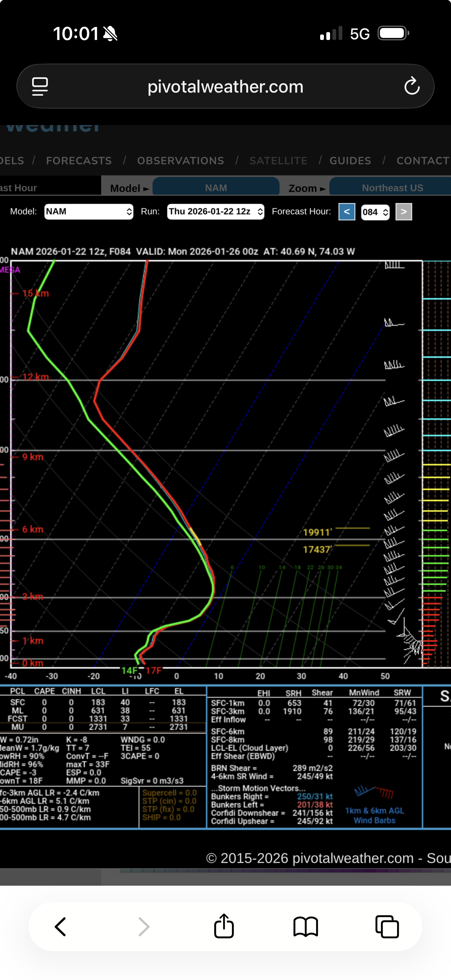This screenshot has height=980, width=451.
Task: Select the NAM model tab button
Action: (216, 188)
